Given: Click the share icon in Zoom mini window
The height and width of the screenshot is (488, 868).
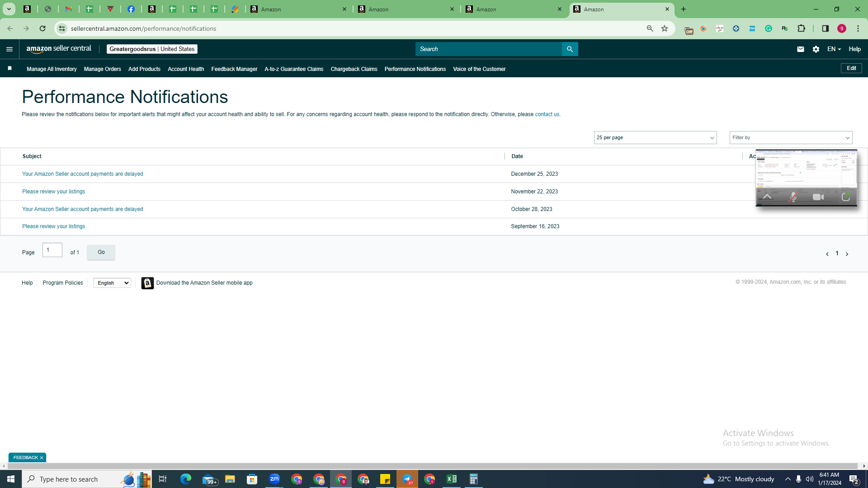Looking at the screenshot, I should point(846,197).
